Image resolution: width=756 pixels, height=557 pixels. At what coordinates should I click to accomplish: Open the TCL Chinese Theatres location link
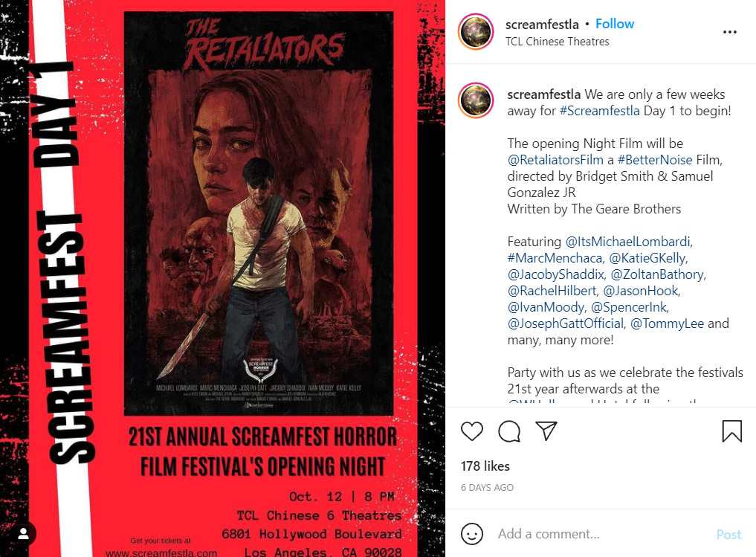point(557,42)
